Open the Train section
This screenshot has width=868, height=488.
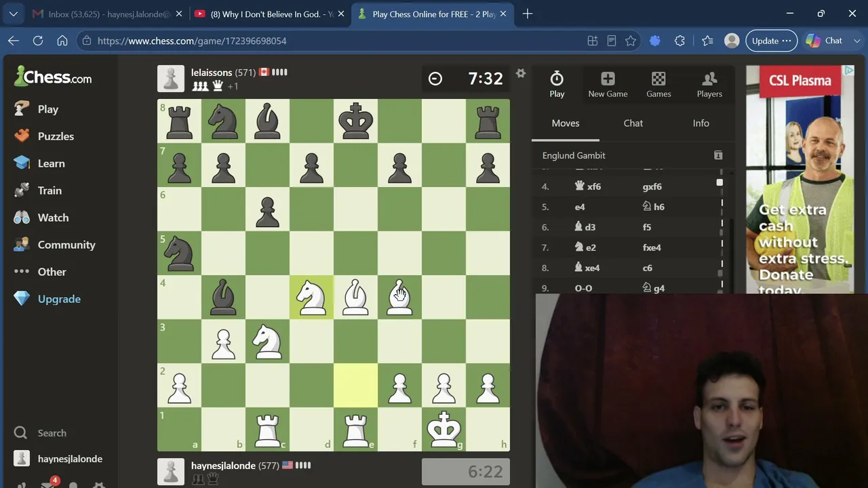[x=38, y=190]
